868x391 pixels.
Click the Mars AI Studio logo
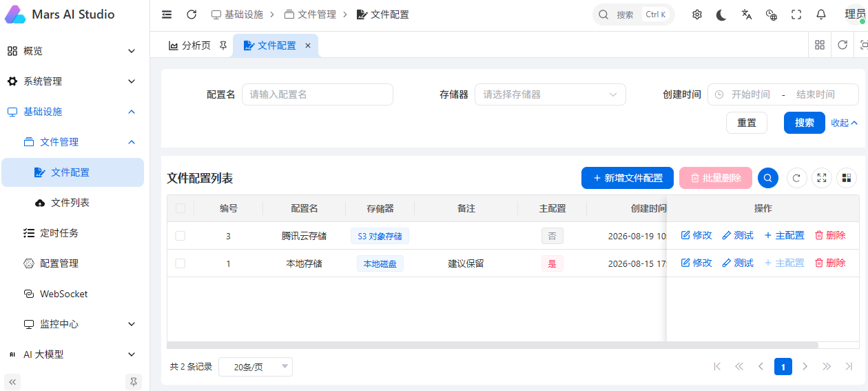(15, 14)
